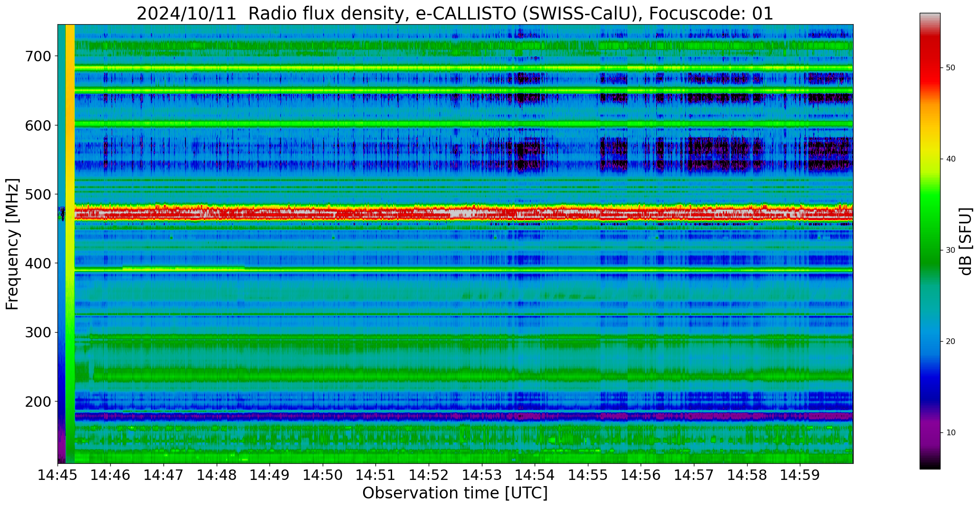Click the 200 frequency tick label
The image size is (980, 507).
click(x=38, y=401)
